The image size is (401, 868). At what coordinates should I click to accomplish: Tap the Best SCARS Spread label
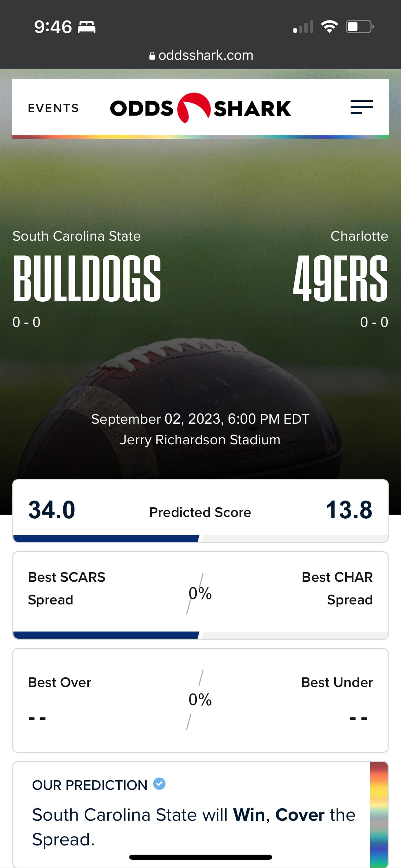(67, 588)
